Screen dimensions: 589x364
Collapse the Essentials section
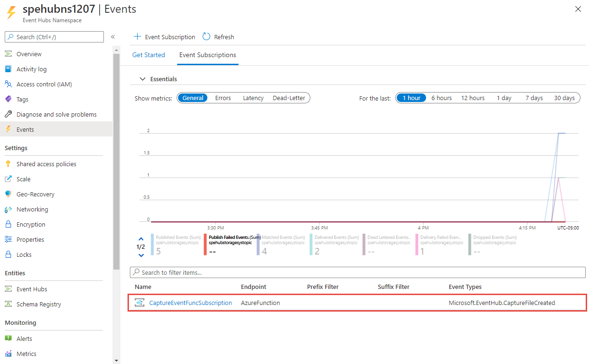pos(142,79)
